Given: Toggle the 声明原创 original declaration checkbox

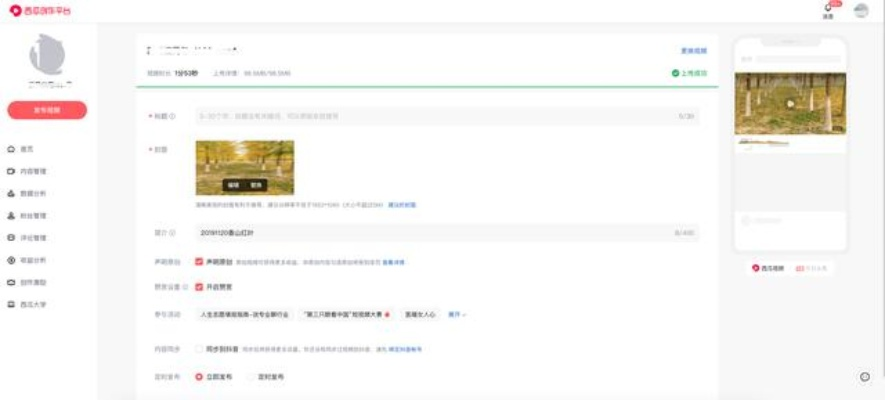Looking at the screenshot, I should tap(199, 262).
